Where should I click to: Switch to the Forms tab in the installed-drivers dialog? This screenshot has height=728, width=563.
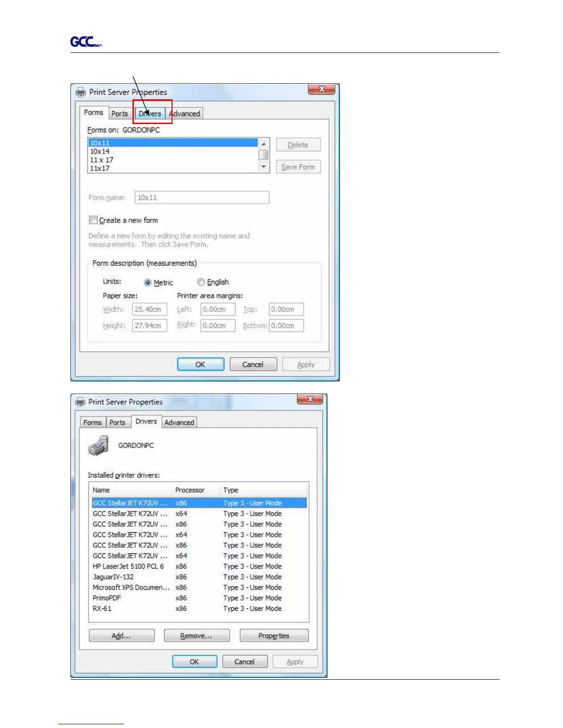[x=92, y=422]
